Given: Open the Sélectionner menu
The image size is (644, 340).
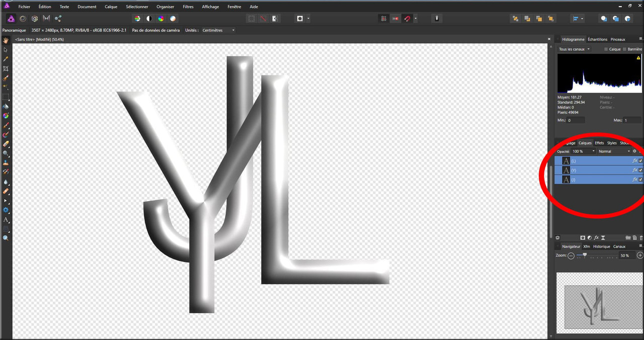Looking at the screenshot, I should pyautogui.click(x=137, y=7).
